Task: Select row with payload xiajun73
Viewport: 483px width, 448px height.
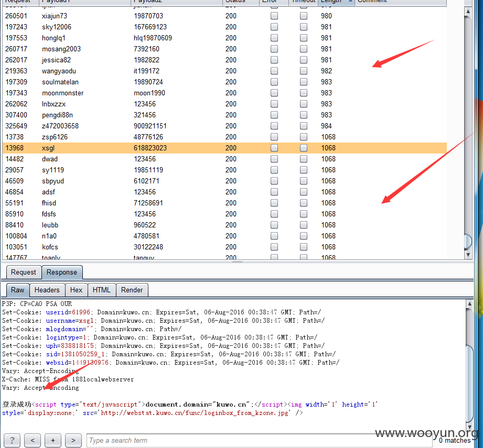Action: tap(224, 16)
